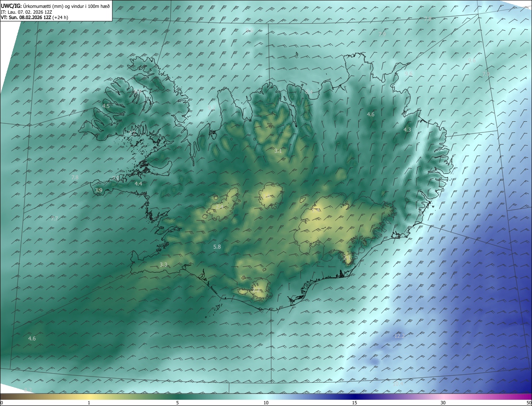Click the 3.3 value label on the map
Image resolution: width=532 pixels, height=406 pixels.
163,264
